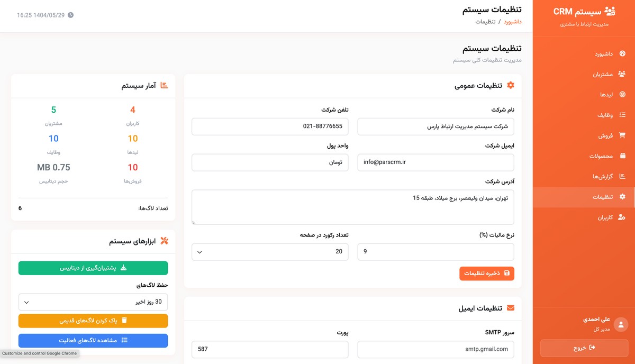Select the فروش shopping cart icon

click(623, 135)
